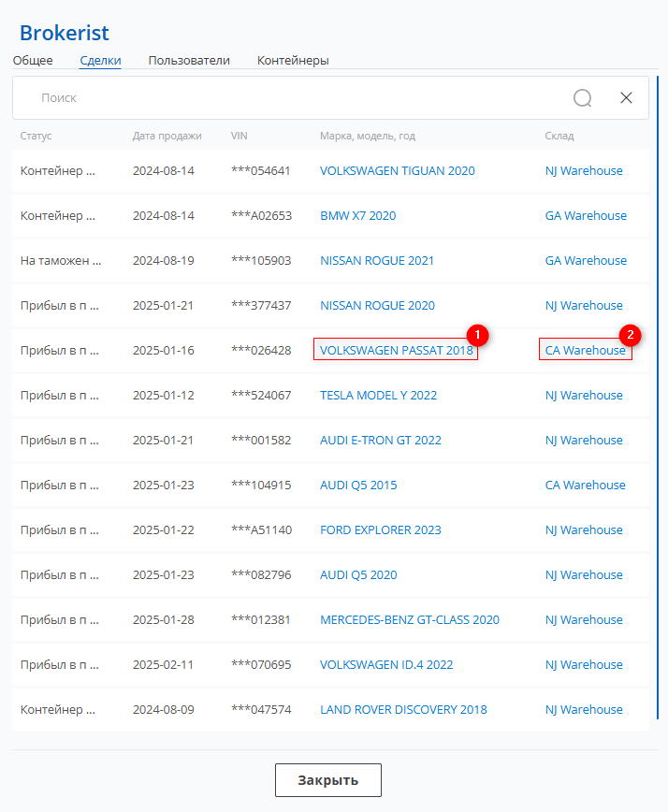Image resolution: width=668 pixels, height=812 pixels.
Task: Open FORD EXPLORER 2023 link
Action: coord(381,530)
